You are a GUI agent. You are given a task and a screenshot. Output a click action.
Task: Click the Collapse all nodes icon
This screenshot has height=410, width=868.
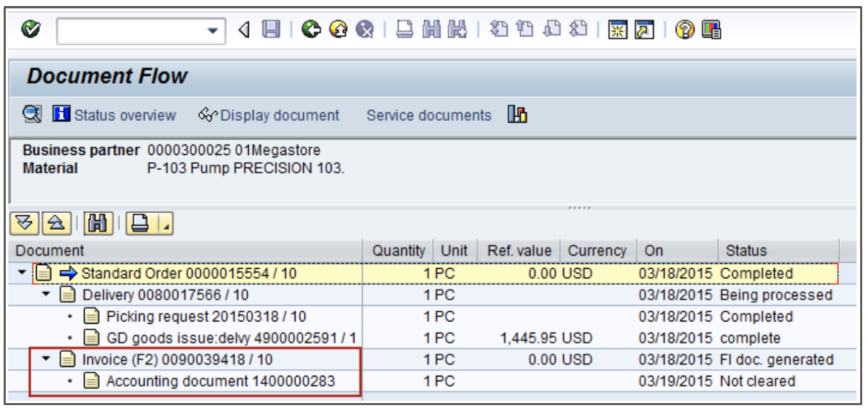click(54, 224)
